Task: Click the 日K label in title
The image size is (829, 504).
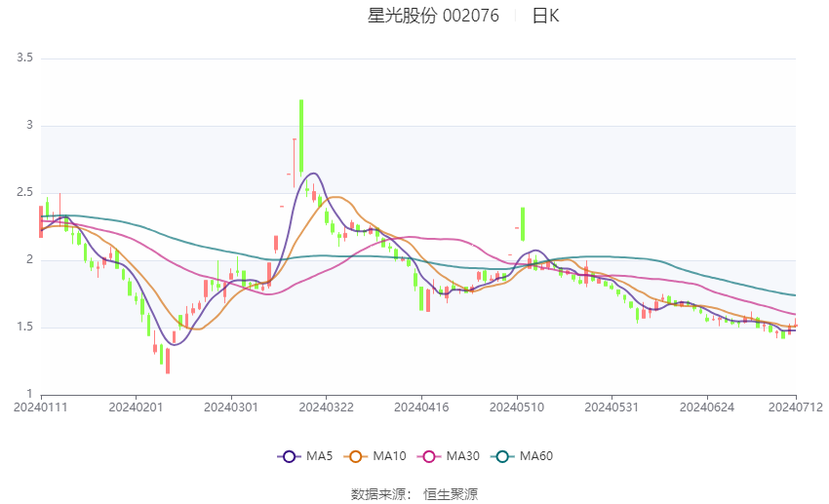Action: (545, 16)
